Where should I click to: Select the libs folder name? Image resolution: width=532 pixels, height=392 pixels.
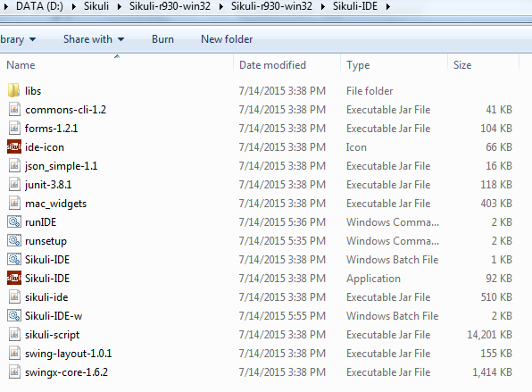(33, 91)
